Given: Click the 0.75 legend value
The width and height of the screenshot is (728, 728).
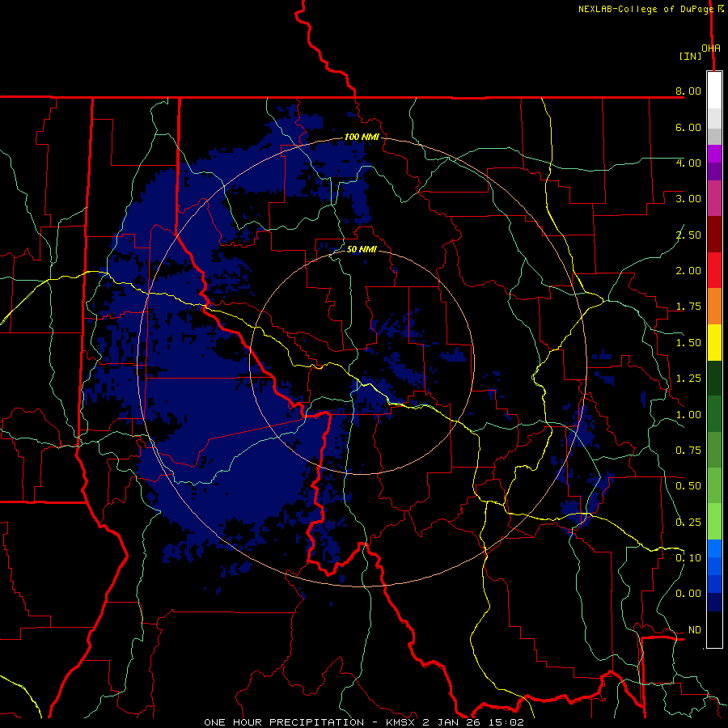Looking at the screenshot, I should pos(688,451).
